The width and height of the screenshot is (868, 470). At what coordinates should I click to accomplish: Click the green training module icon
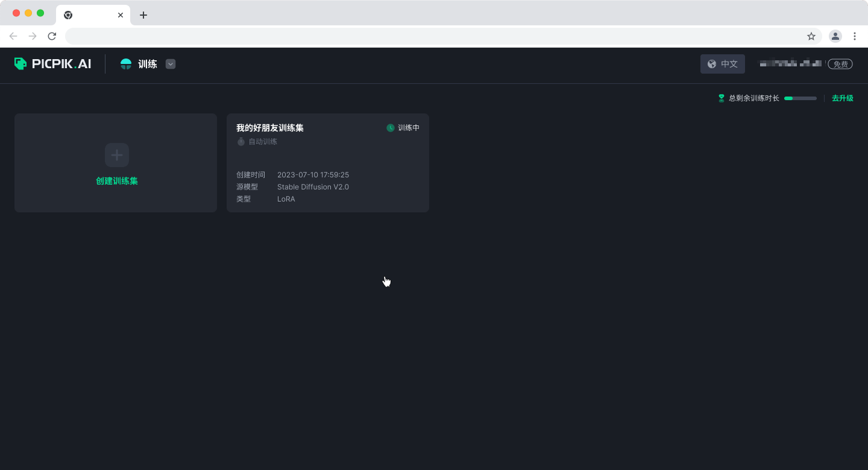click(x=126, y=64)
